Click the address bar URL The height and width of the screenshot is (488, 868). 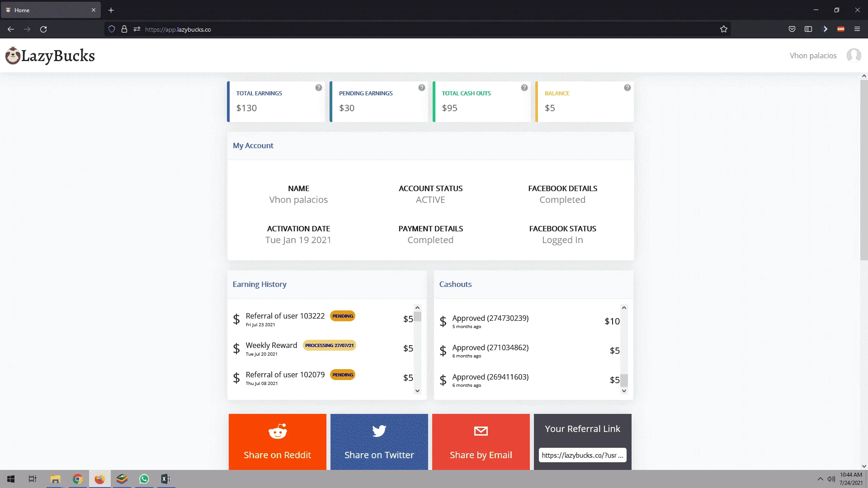(178, 29)
